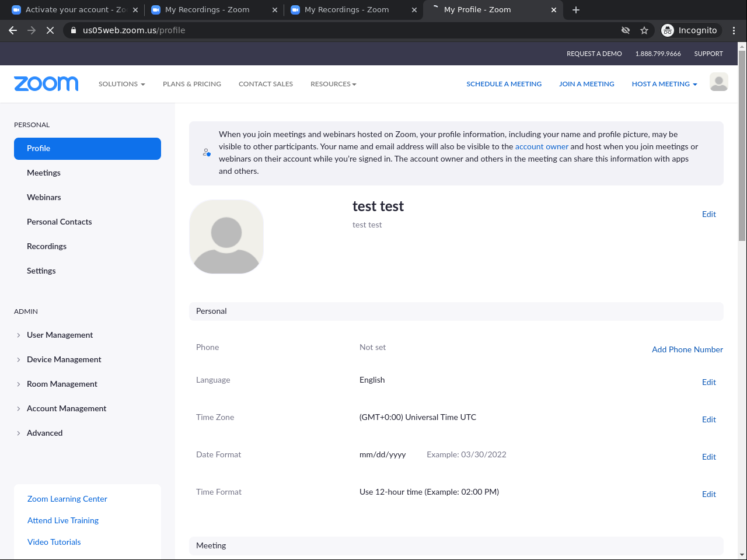The height and width of the screenshot is (560, 747).
Task: Click the third-party cookies blocked eye icon
Action: coord(626,30)
